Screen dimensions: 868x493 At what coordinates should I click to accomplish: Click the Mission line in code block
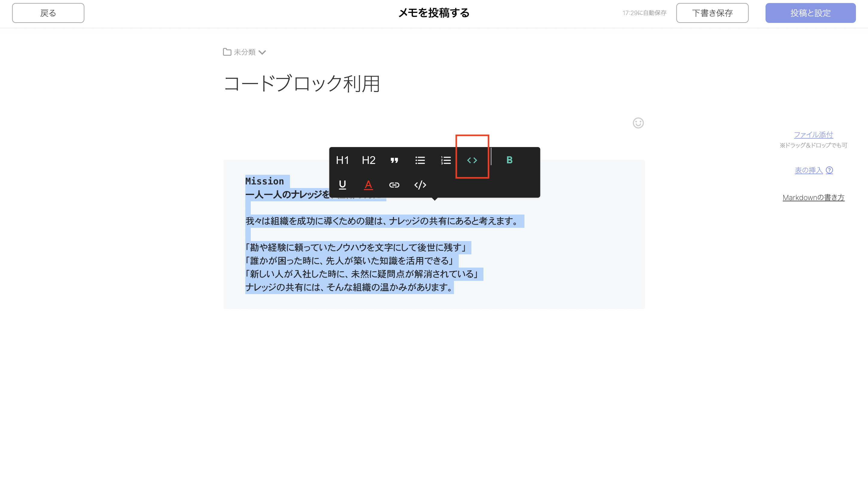point(264,181)
